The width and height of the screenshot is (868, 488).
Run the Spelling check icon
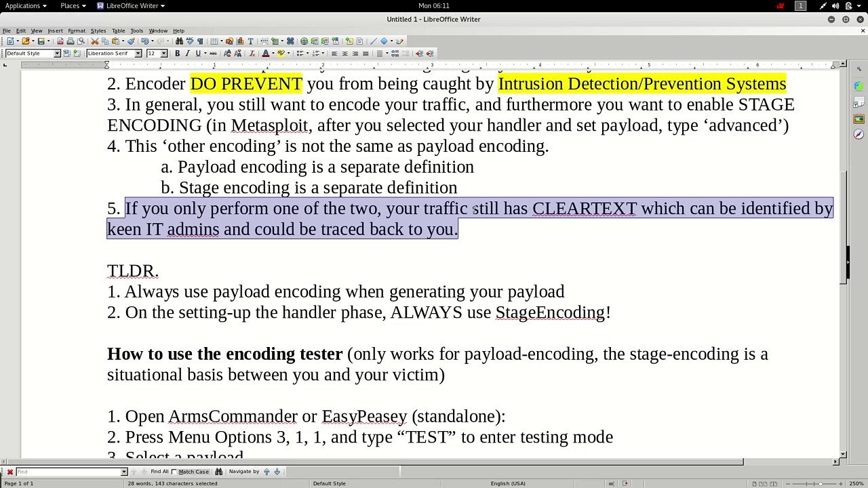click(x=189, y=41)
